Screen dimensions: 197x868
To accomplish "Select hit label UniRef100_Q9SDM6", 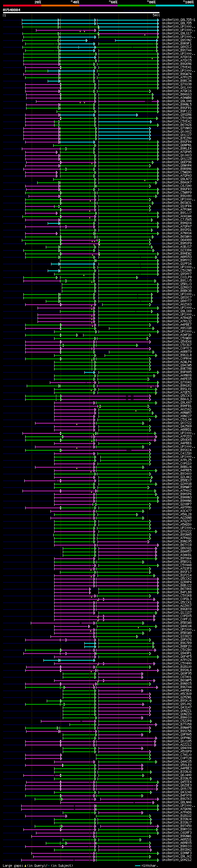I will coord(176,115).
